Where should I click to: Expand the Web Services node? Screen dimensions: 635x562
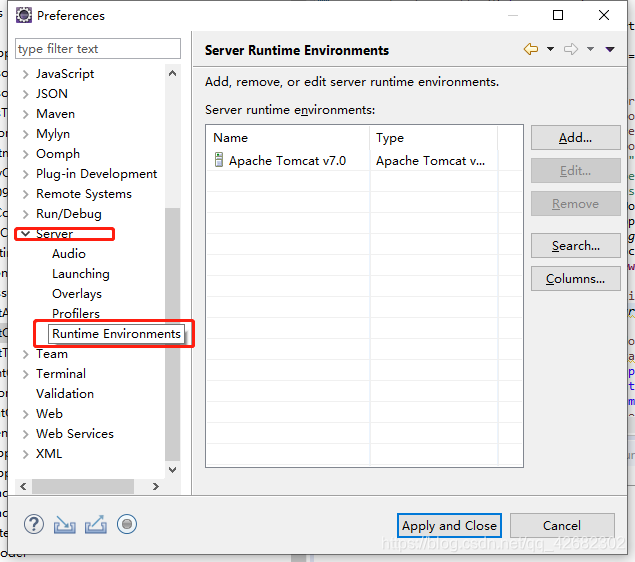[26, 434]
